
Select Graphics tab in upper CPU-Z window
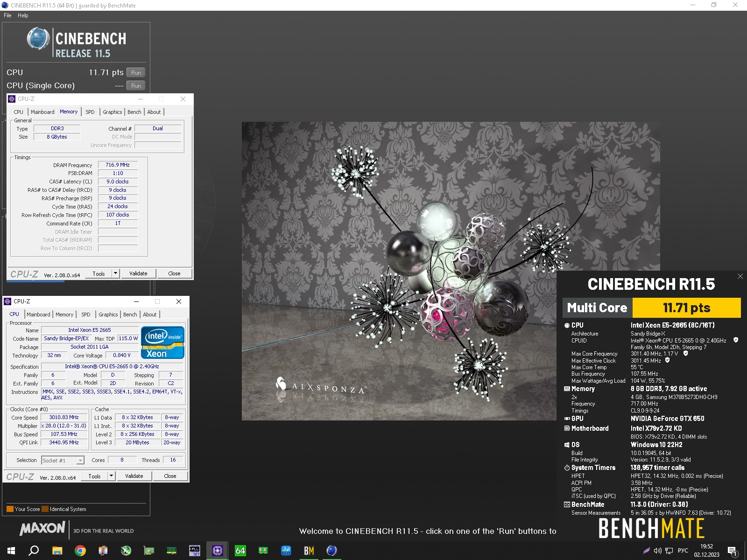[x=113, y=112]
